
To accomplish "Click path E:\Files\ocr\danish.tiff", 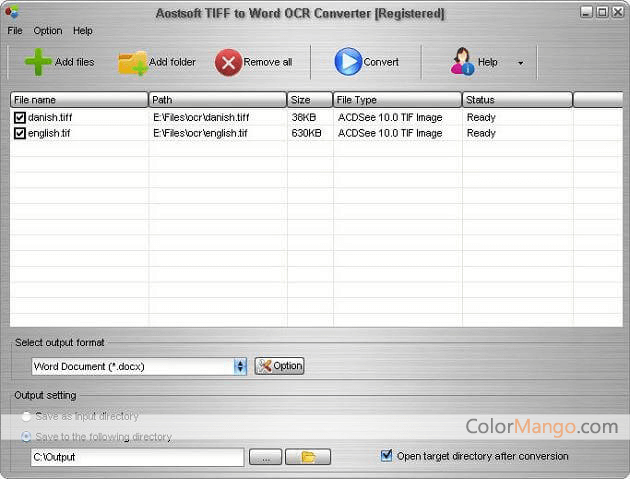I will tap(201, 117).
